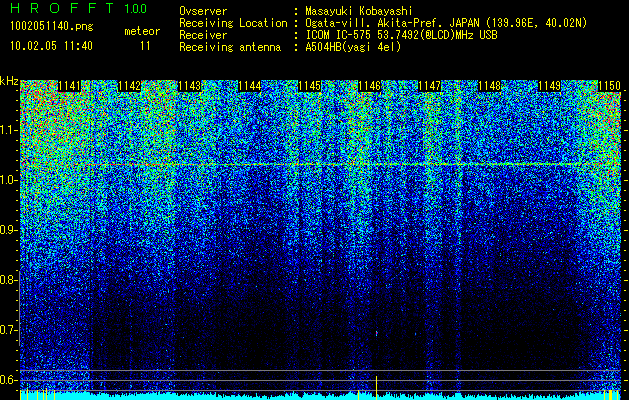This screenshot has height=400, width=629.
Task: Click the 1146 time marker
Action: tap(369, 86)
